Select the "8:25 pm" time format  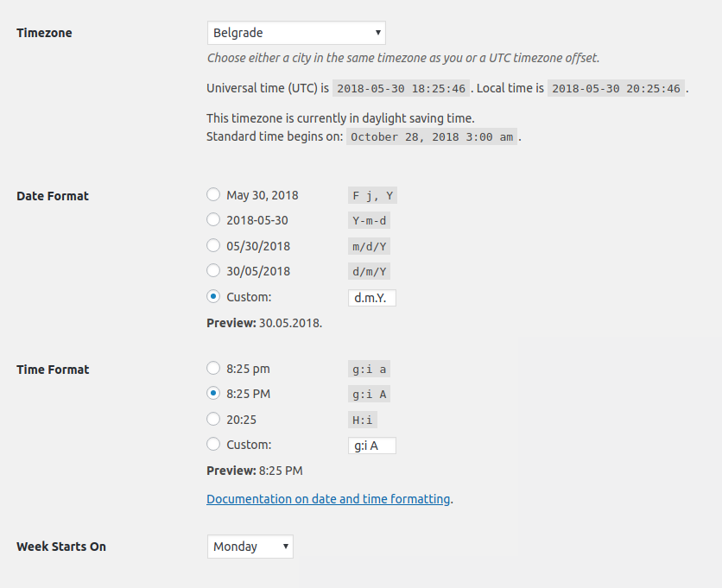tap(213, 367)
